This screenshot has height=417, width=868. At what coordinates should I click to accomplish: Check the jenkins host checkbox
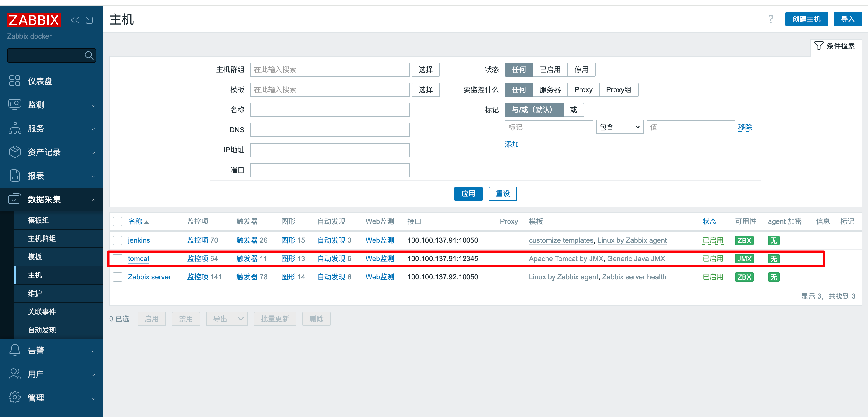point(117,240)
